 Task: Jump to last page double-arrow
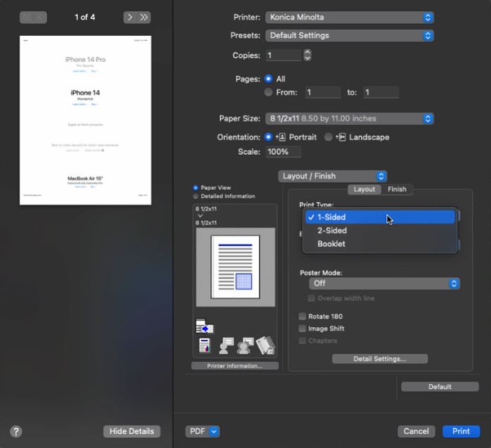pyautogui.click(x=144, y=17)
